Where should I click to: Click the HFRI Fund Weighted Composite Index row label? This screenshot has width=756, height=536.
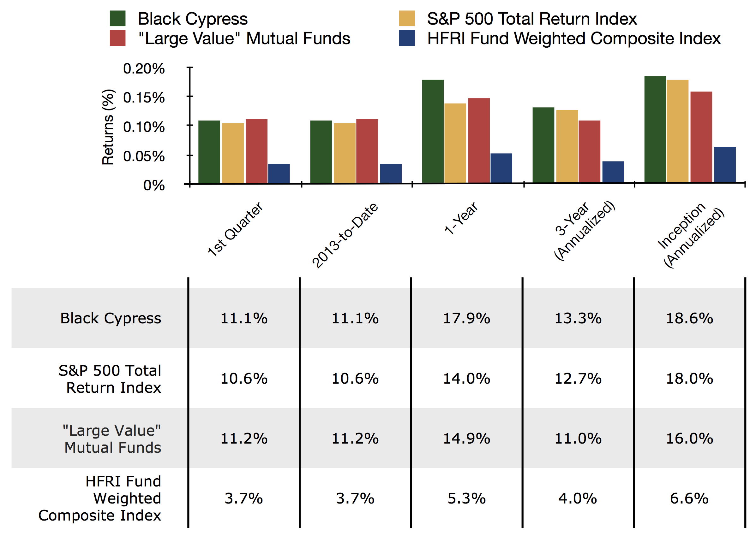coord(100,498)
